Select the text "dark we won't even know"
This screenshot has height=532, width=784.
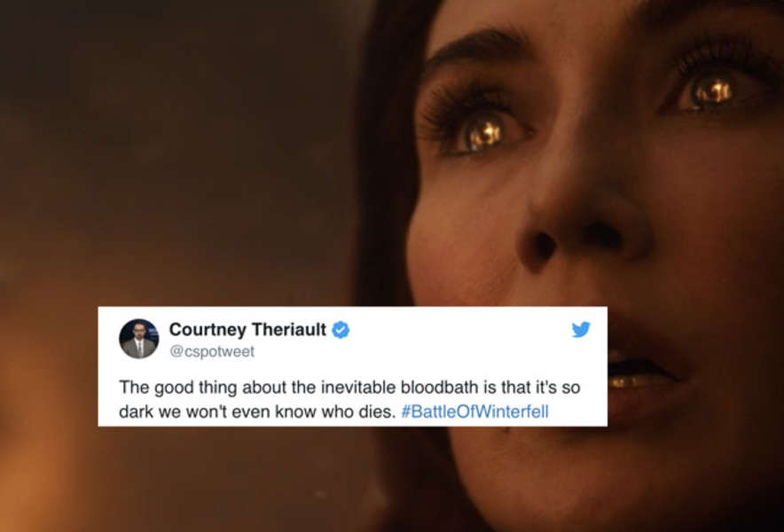[x=217, y=411]
